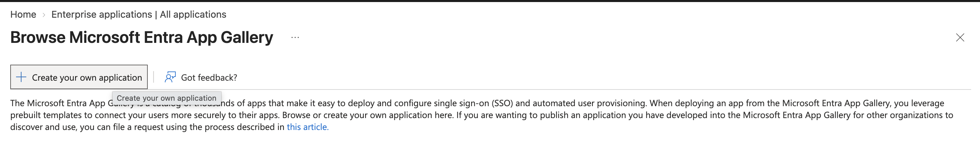Click the empty toolbar area right of feedback
The image size is (980, 147).
click(x=571, y=77)
